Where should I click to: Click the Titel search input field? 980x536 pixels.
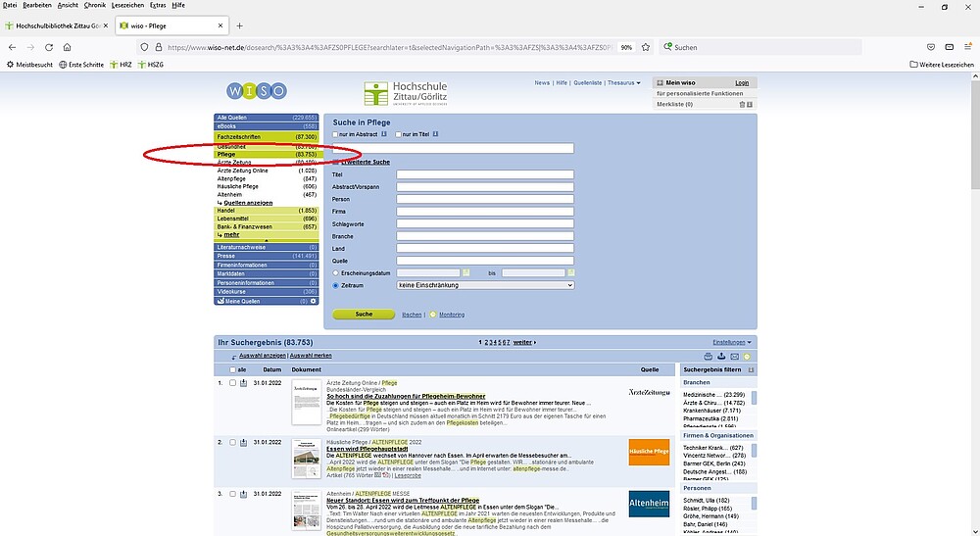click(485, 174)
